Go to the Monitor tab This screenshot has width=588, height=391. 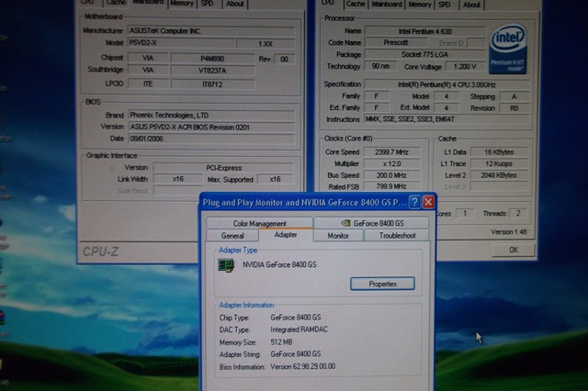[x=338, y=236]
